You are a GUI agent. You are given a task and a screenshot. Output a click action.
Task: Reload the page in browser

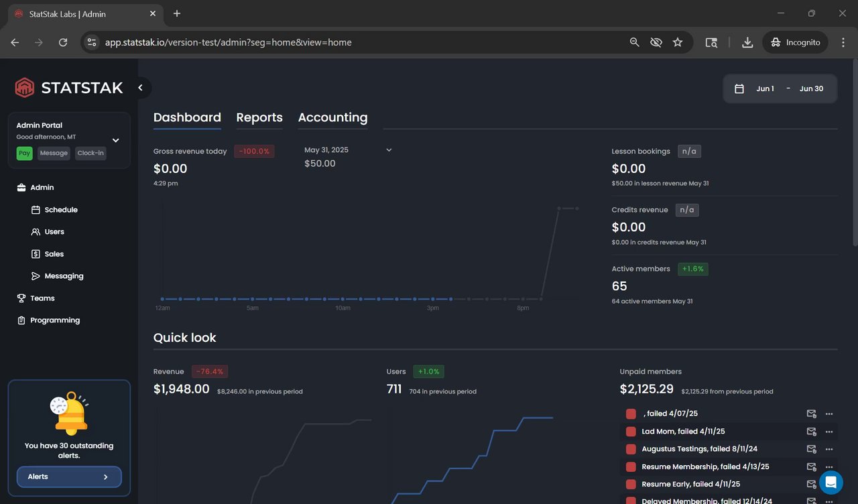click(63, 42)
